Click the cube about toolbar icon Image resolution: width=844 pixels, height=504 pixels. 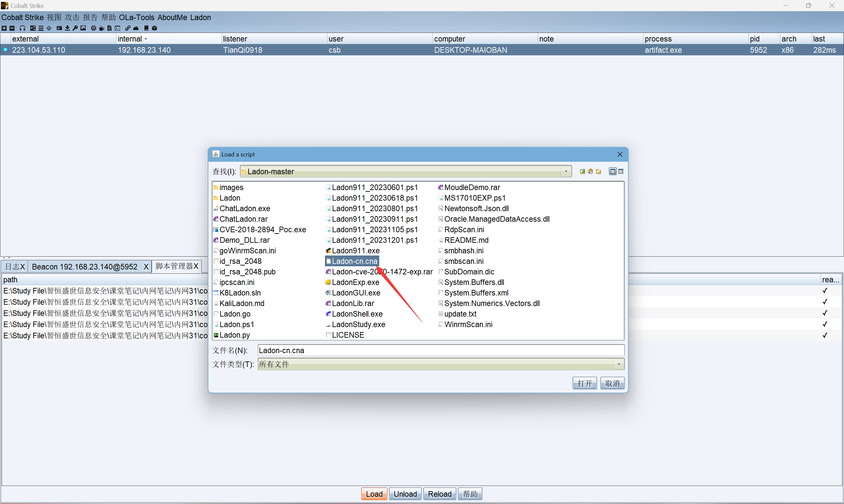point(155,28)
